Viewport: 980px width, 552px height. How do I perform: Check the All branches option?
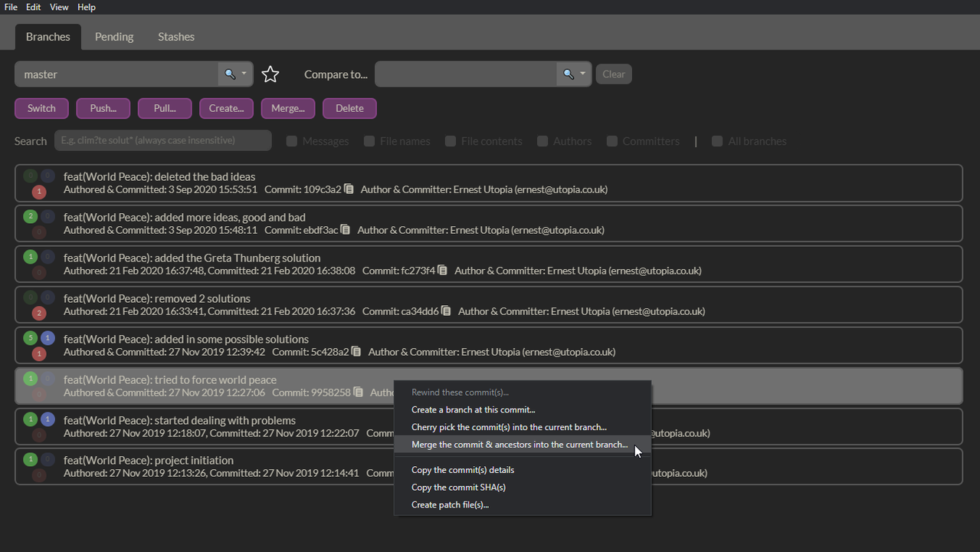click(x=717, y=141)
